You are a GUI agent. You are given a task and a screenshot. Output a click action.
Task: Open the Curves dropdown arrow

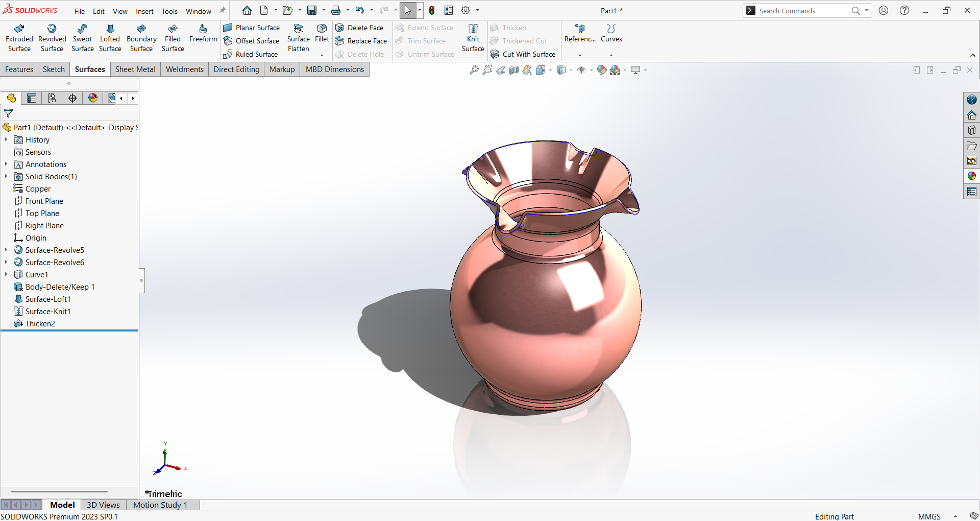click(x=611, y=55)
